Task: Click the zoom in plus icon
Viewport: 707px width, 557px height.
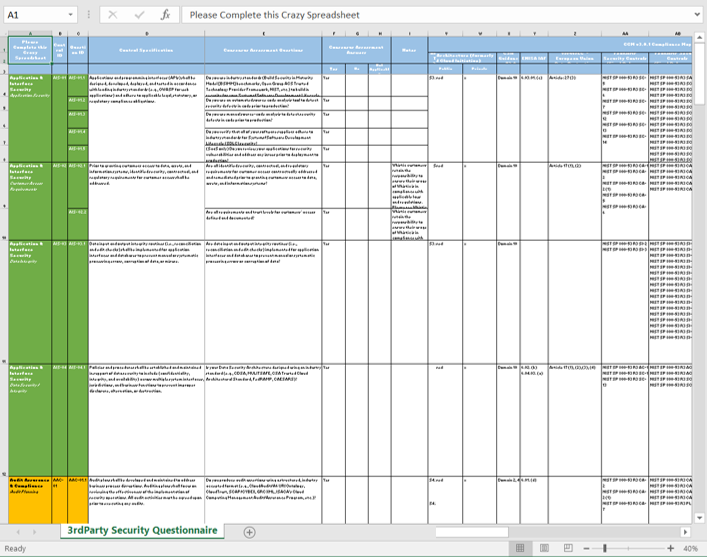Action: 670,548
